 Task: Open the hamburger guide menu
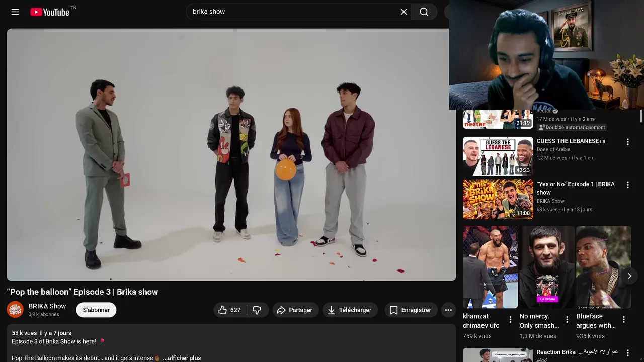[x=15, y=12]
